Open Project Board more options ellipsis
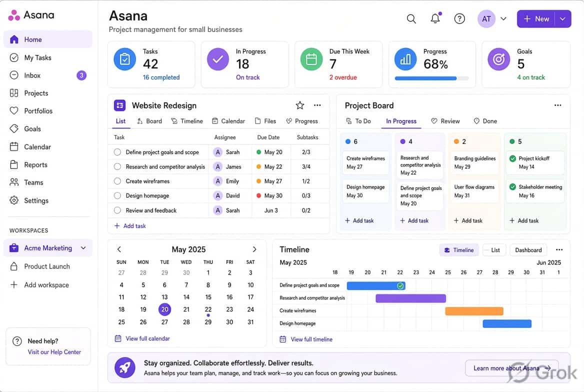Screen dimensions: 584x392 coord(557,105)
